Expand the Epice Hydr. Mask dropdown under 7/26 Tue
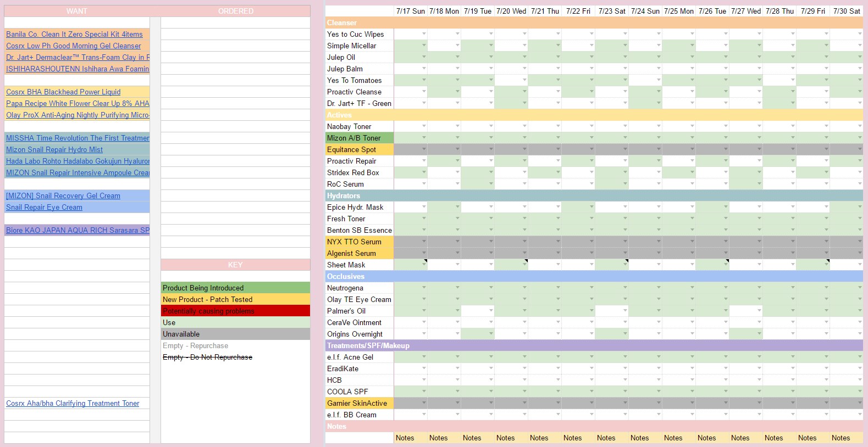The width and height of the screenshot is (868, 447). [726, 207]
